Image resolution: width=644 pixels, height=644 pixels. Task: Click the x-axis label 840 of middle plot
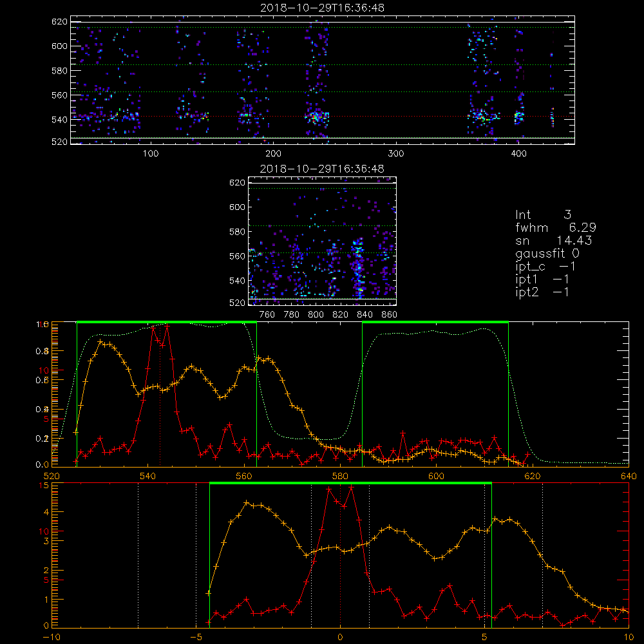pyautogui.click(x=365, y=315)
